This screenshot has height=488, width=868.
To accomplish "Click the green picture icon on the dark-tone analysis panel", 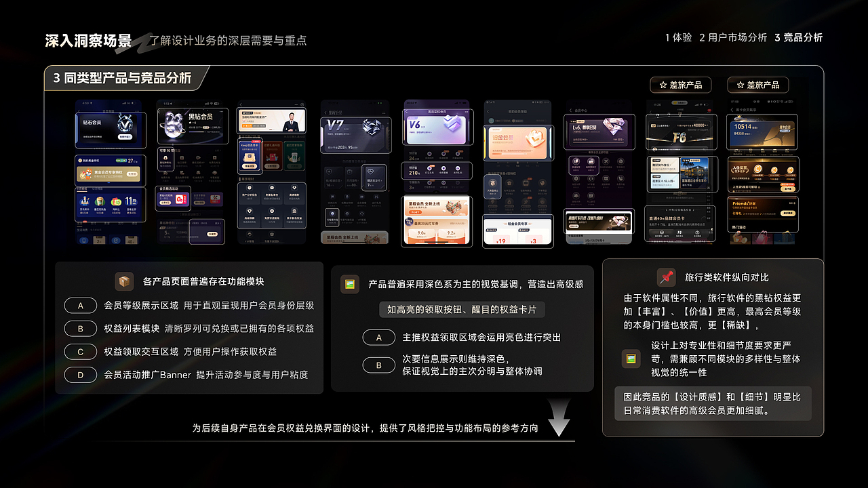I will (x=349, y=285).
